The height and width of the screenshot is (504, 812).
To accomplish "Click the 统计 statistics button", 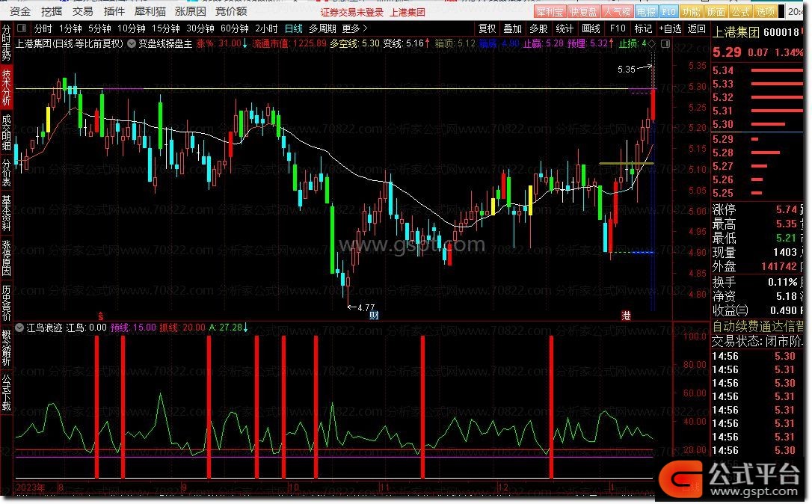I will (565, 28).
